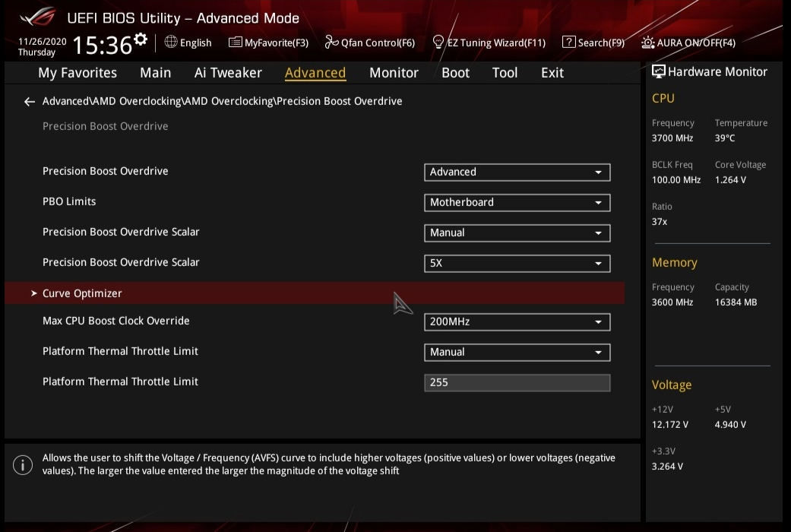Screen dimensions: 791x532
Task: Go to Monitor tab
Action: tap(394, 73)
